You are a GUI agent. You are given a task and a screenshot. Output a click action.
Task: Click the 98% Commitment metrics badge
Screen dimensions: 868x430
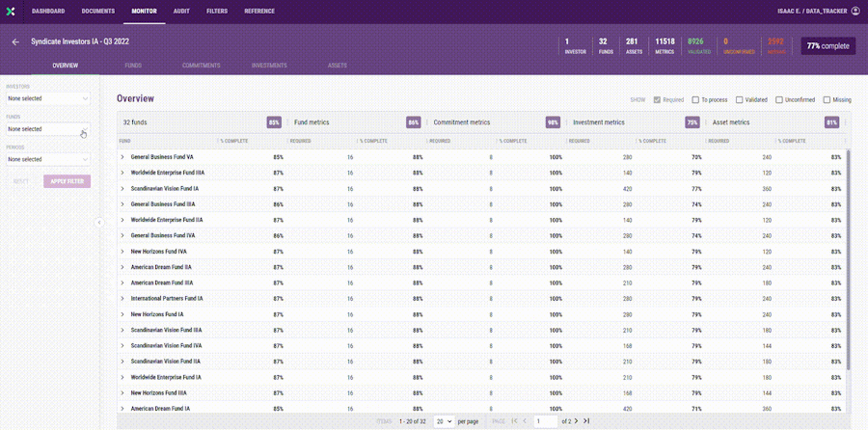553,122
